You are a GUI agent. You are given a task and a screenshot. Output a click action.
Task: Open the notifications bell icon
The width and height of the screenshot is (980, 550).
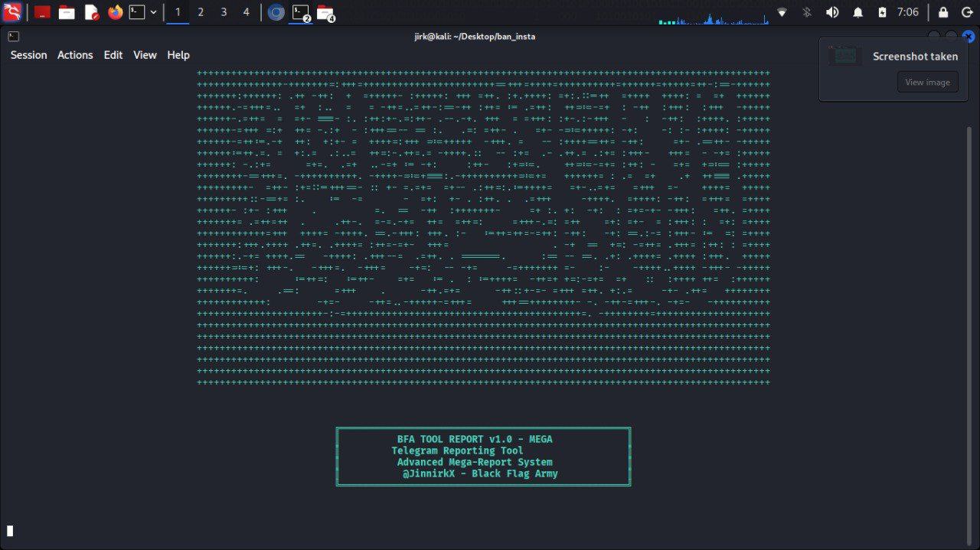coord(858,12)
